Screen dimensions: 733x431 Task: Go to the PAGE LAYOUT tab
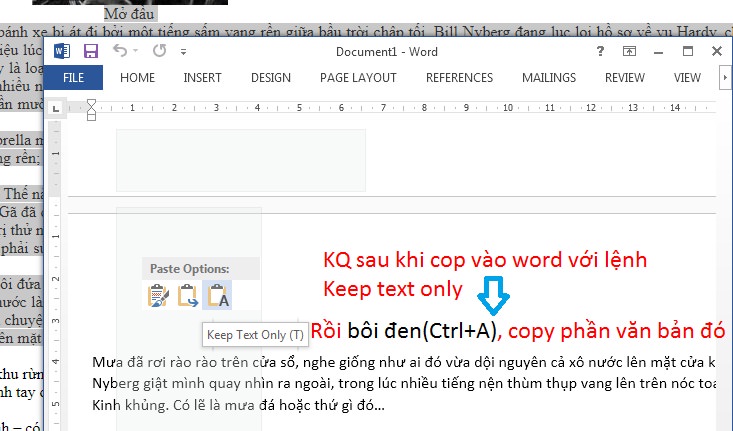[x=358, y=77]
